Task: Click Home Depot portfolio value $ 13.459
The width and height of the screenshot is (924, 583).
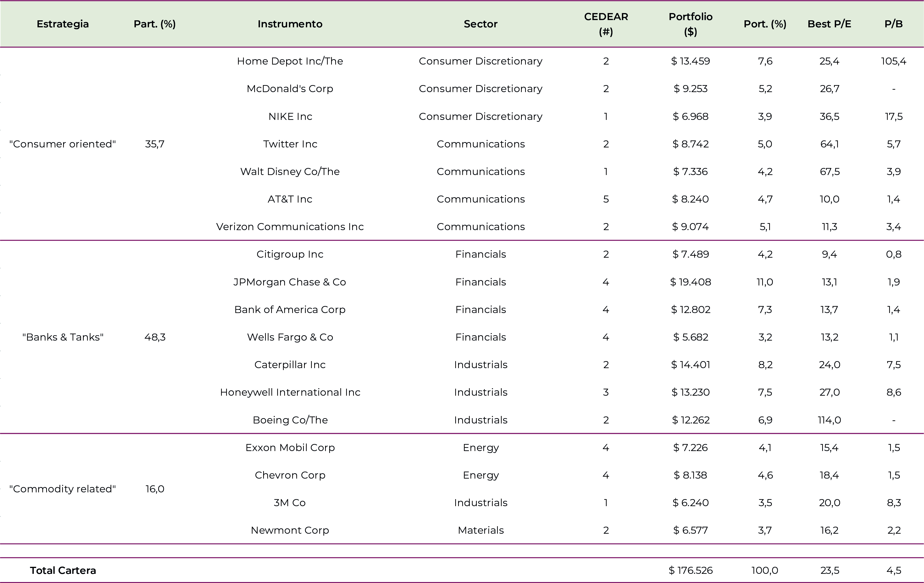Action: 690,61
